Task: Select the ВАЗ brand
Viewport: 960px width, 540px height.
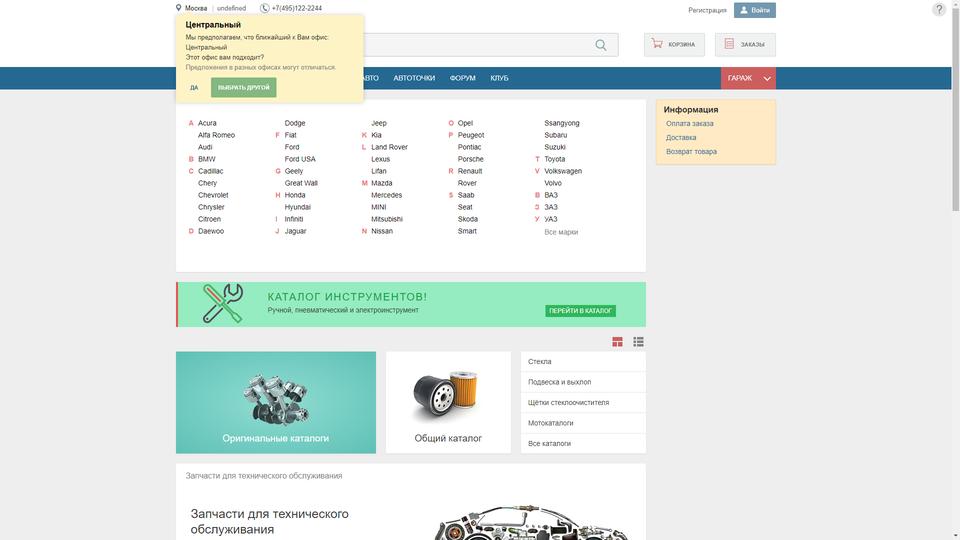Action: click(550, 195)
